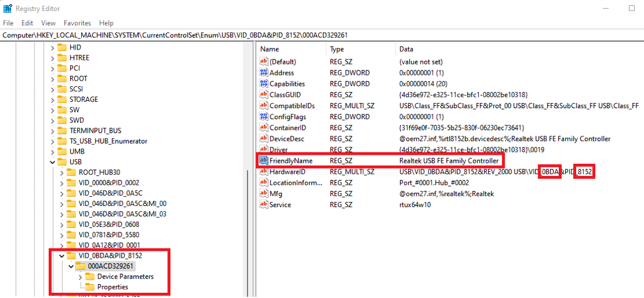Click the folder icon next to Properties
644x298 pixels.
tap(90, 287)
